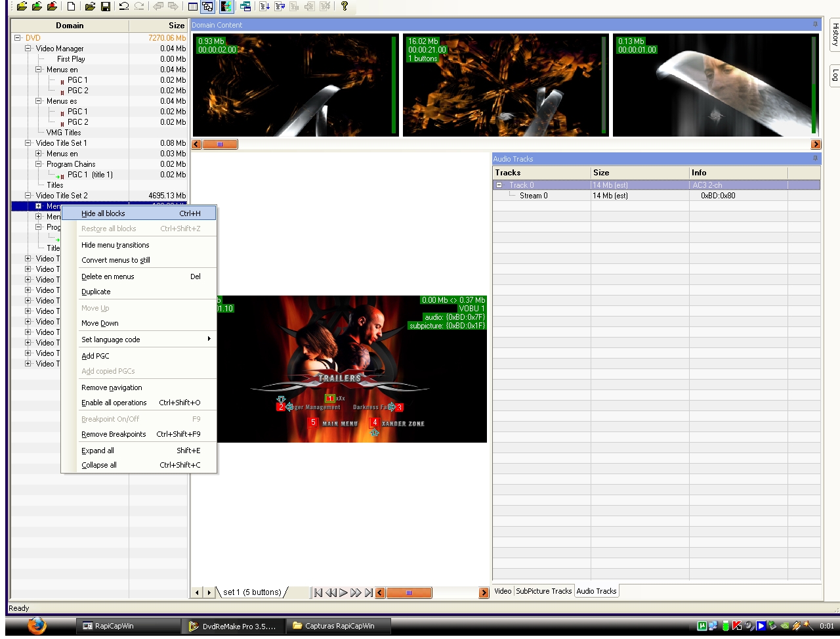The image size is (840, 639).
Task: Select the set 1 (5 buttons) tab
Action: pyautogui.click(x=252, y=592)
